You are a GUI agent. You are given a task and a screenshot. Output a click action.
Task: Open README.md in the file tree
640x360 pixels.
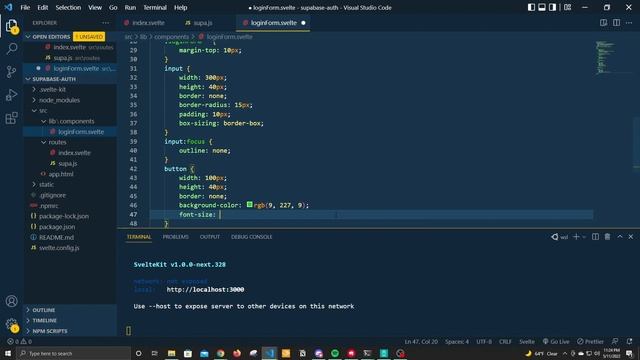56,237
